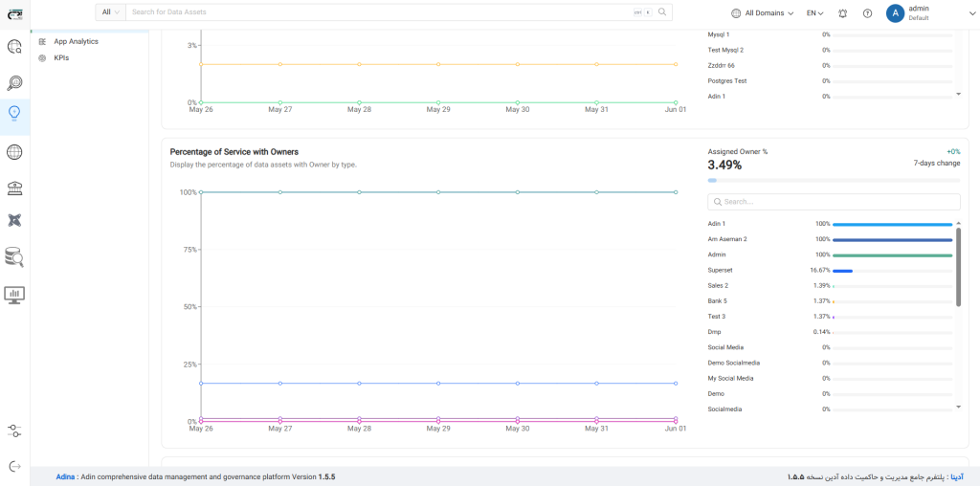The image size is (980, 486).
Task: Select App Analytics in side menu
Action: pos(76,42)
